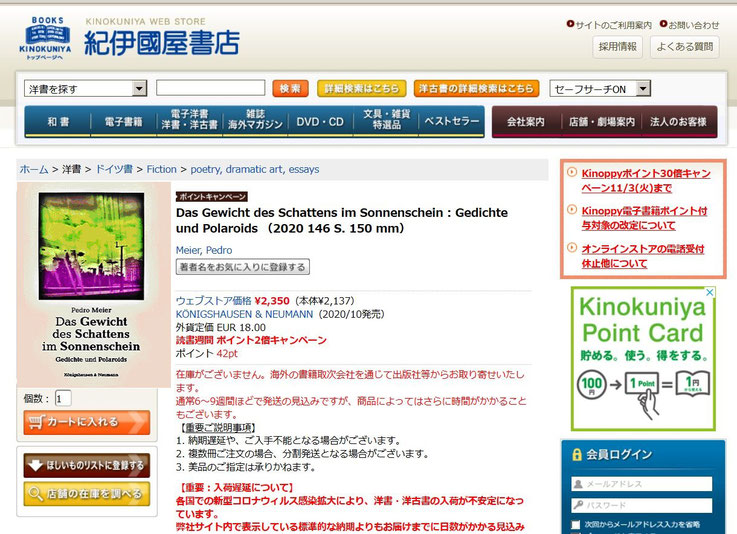Select the 和書 tab

pos(58,122)
